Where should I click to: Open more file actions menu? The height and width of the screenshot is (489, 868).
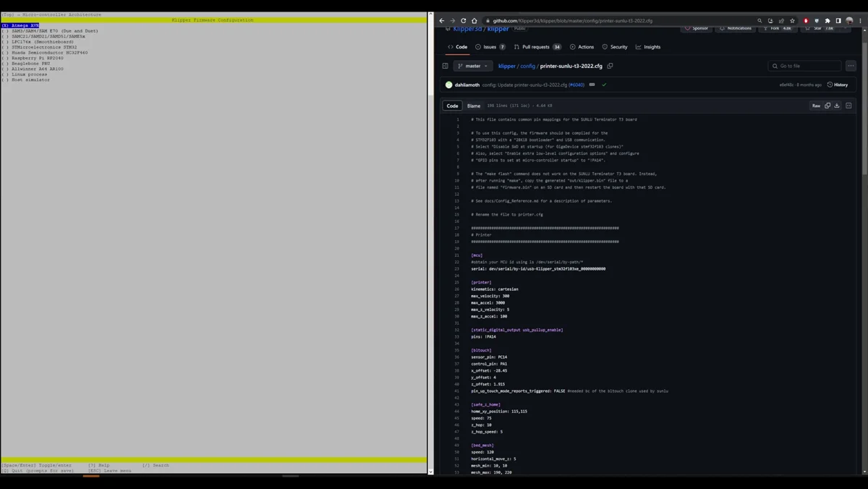(x=851, y=66)
